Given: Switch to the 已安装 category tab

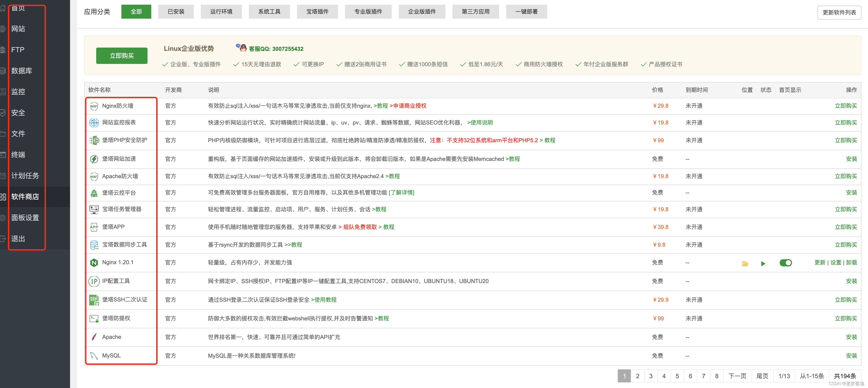Looking at the screenshot, I should tap(176, 12).
